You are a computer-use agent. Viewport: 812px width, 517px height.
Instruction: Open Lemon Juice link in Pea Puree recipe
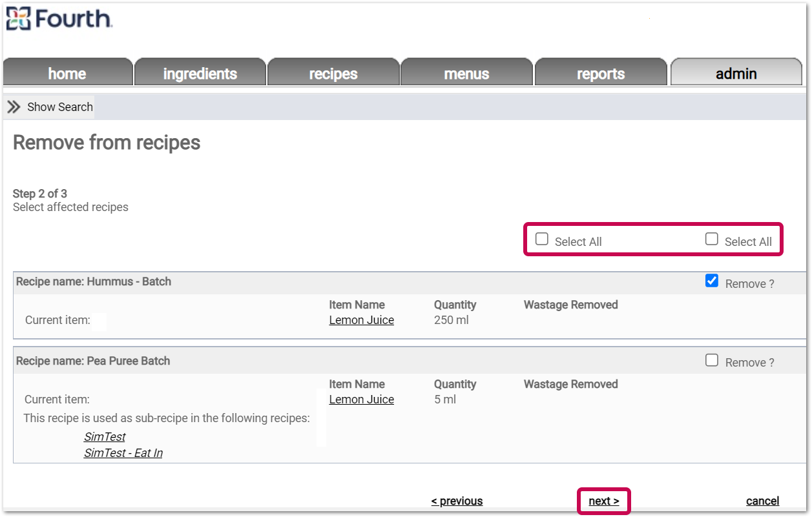(362, 400)
